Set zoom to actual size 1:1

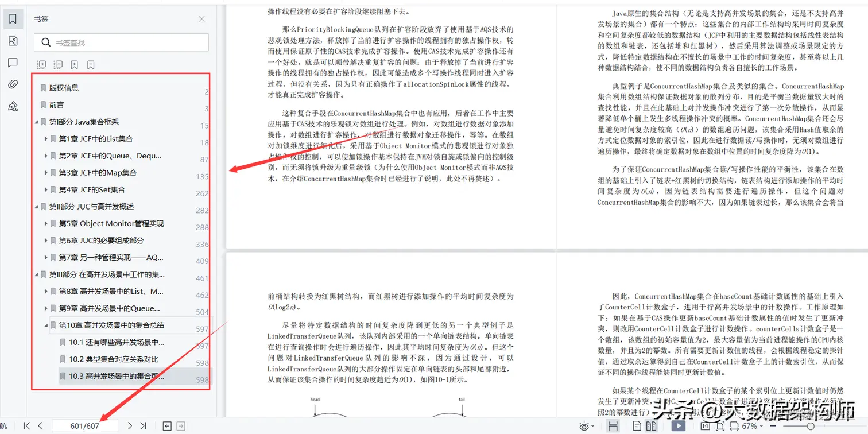tap(704, 426)
